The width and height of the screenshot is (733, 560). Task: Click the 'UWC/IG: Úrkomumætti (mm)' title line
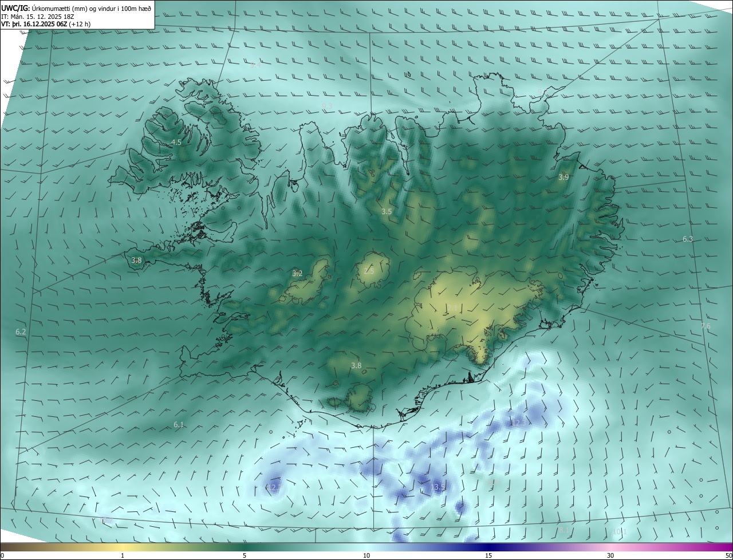pos(76,8)
